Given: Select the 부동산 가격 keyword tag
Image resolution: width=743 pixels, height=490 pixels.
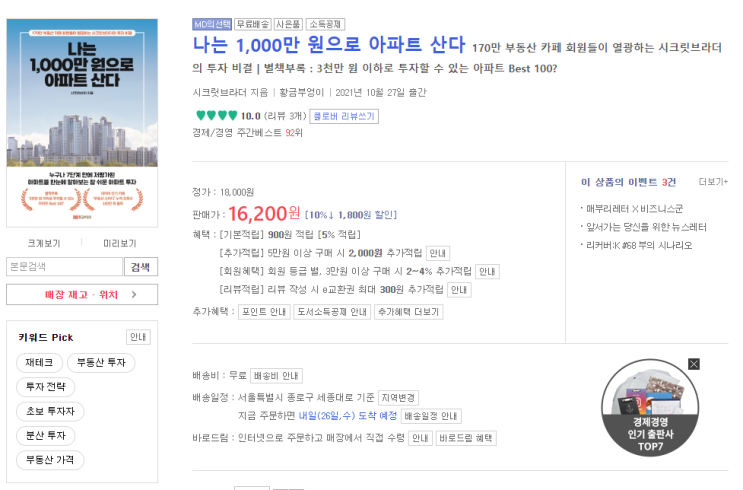Looking at the screenshot, I should pyautogui.click(x=50, y=460).
